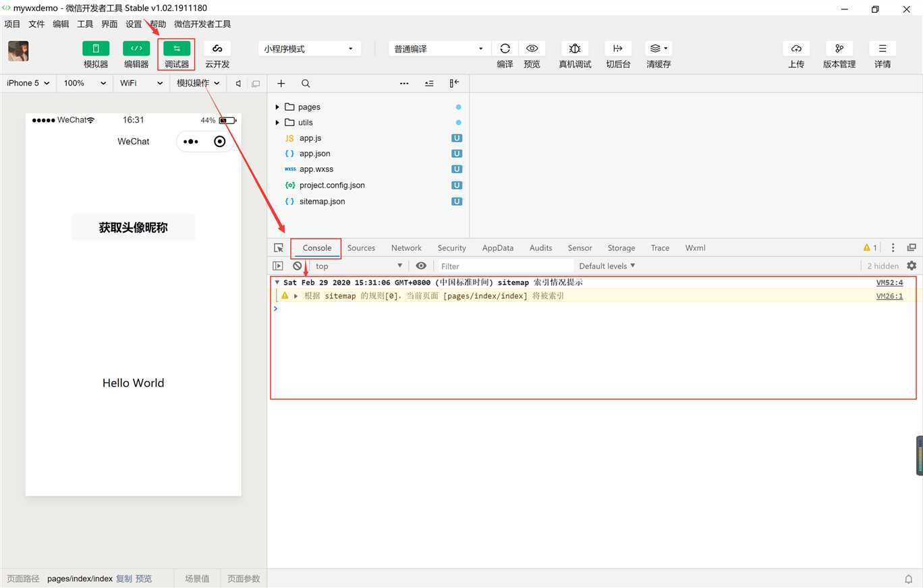Click the 获取头像昵称 button in simulator
The height and width of the screenshot is (588, 923).
[x=134, y=227]
